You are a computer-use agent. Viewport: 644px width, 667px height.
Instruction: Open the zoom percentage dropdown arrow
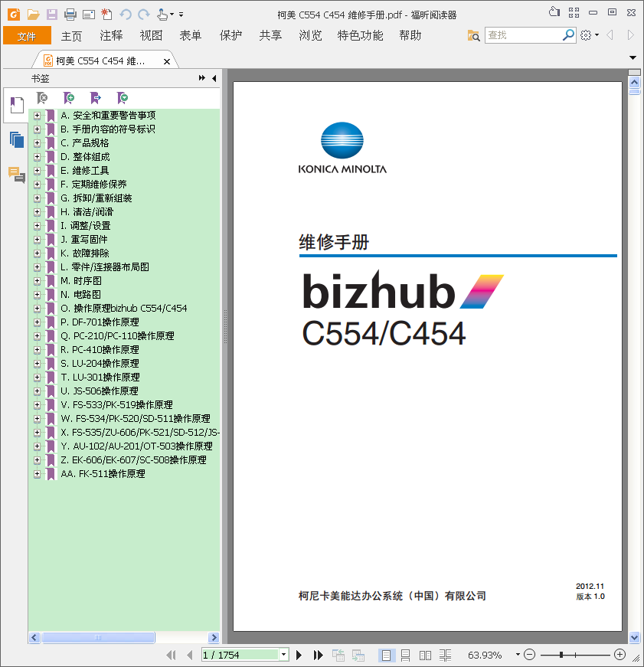click(518, 655)
